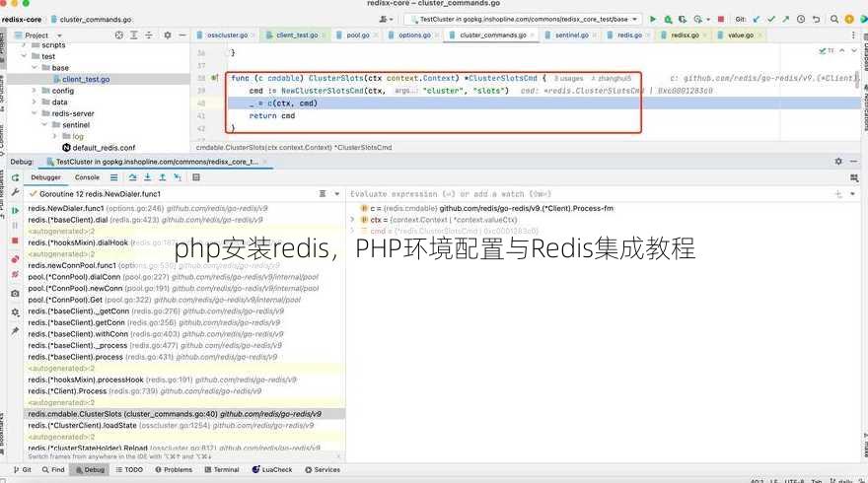The image size is (868, 483).
Task: Click the Debug bug icon in top toolbar
Action: click(x=668, y=20)
